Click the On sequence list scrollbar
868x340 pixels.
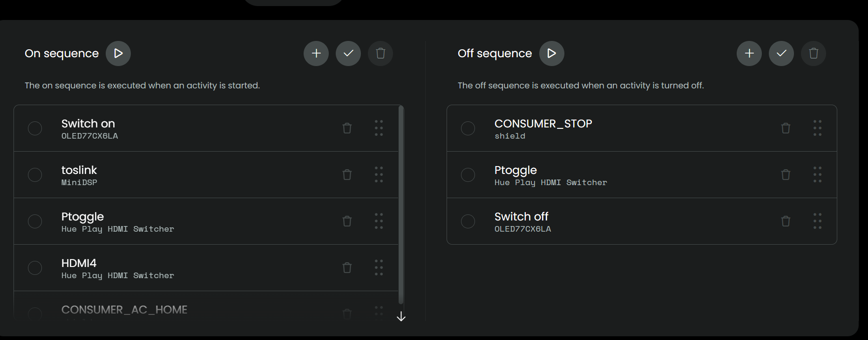(x=401, y=205)
